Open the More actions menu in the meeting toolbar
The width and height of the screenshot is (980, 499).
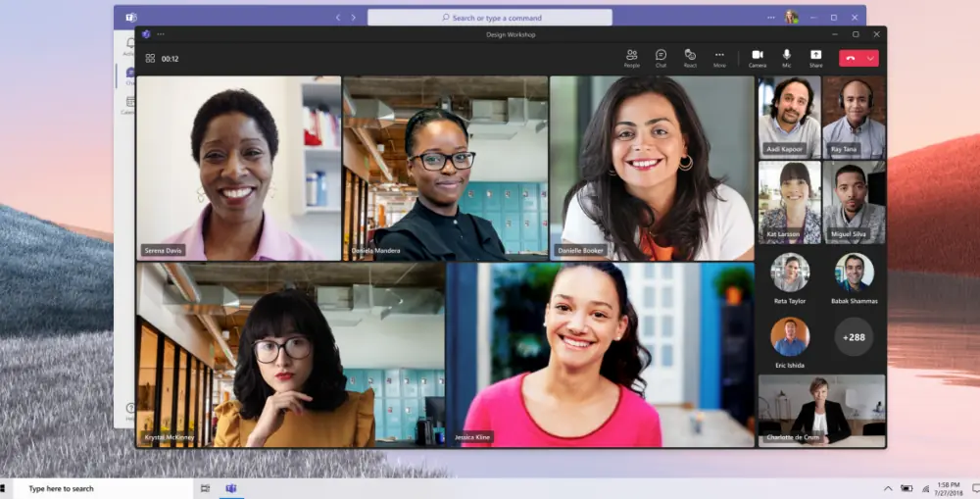point(719,57)
